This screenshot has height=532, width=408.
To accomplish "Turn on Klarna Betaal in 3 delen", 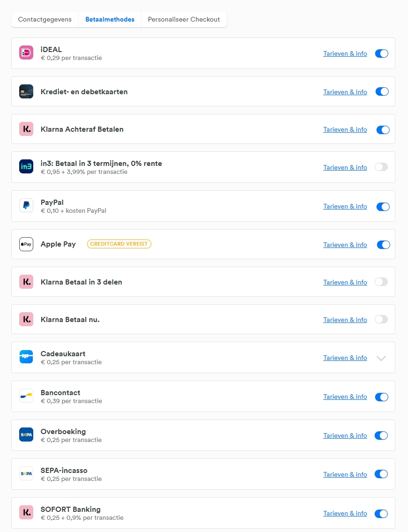I will (x=381, y=282).
